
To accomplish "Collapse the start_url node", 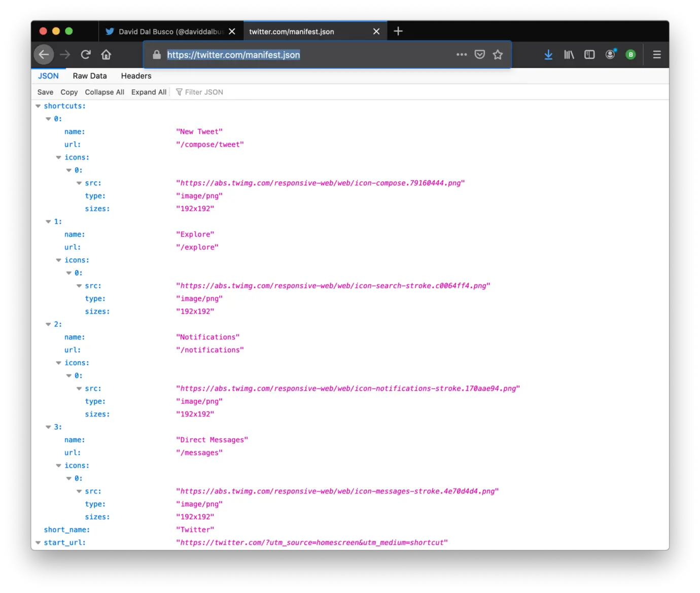I will click(38, 543).
